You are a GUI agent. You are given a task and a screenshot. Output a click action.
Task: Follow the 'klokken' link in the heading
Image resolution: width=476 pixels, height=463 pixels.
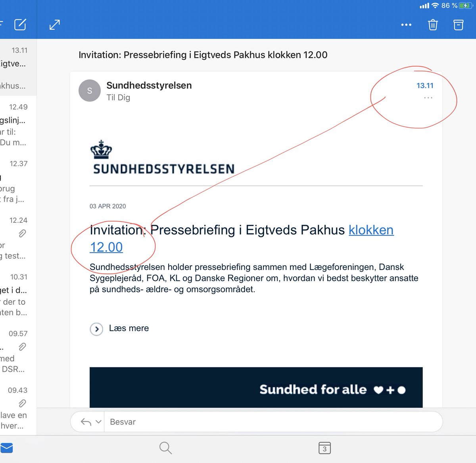pos(371,230)
